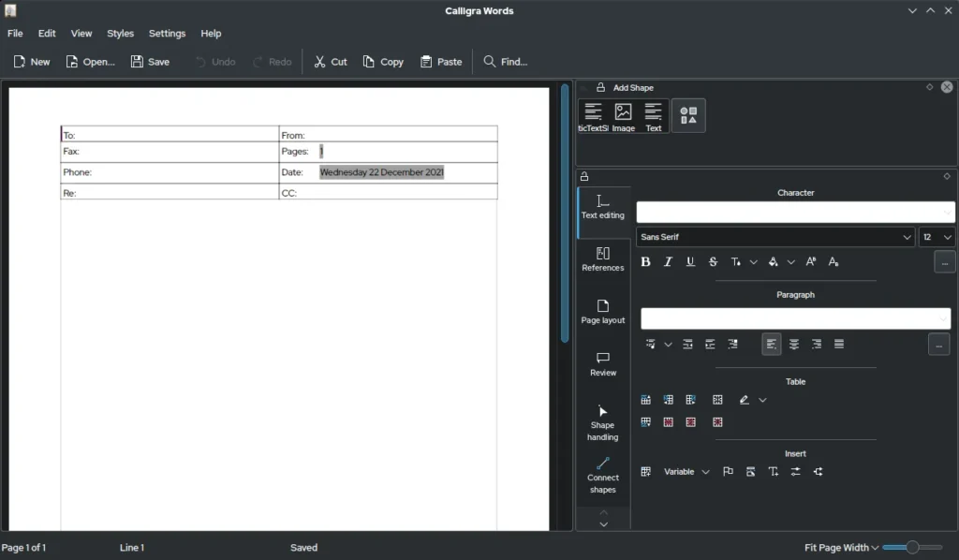Split table cells
The height and width of the screenshot is (560, 959).
(717, 422)
